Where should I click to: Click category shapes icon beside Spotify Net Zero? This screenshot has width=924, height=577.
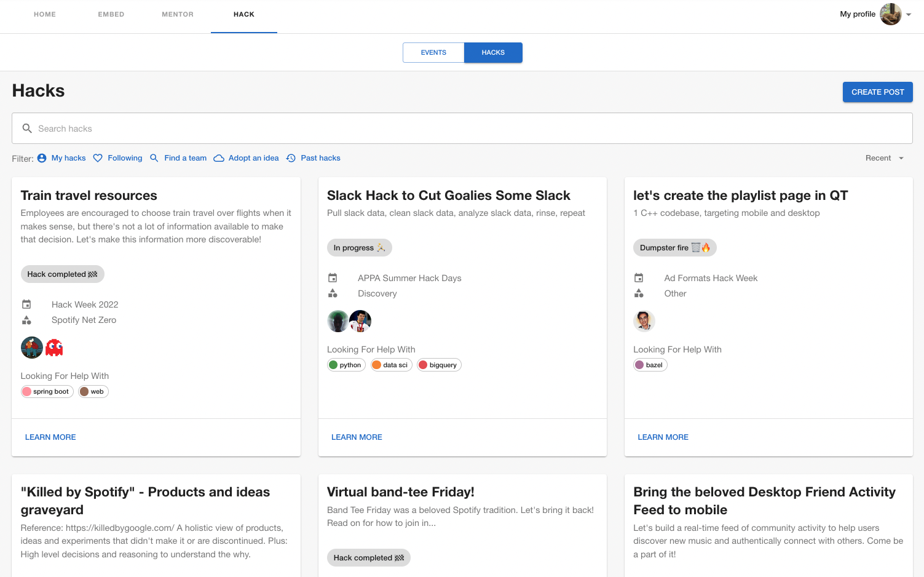(26, 320)
